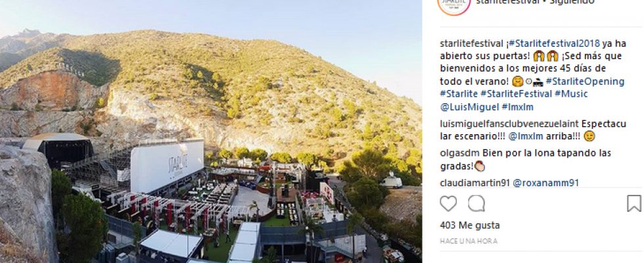Open #Starlite hashtag in caption

tap(459, 93)
